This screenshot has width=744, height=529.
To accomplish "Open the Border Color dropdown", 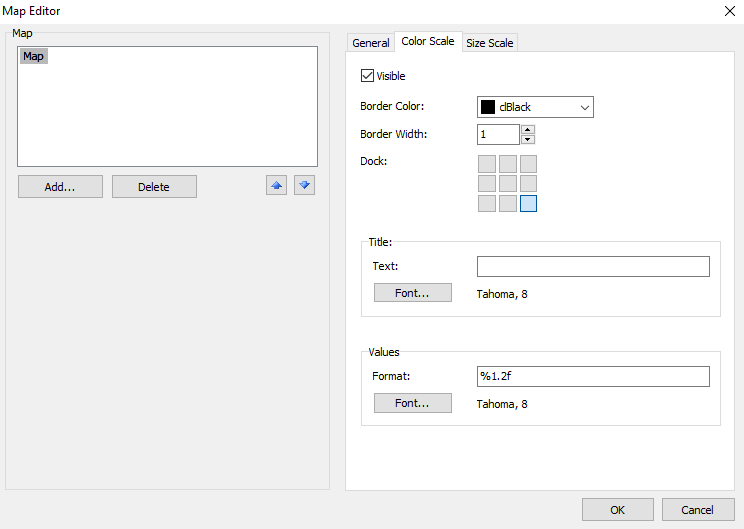I will 585,107.
